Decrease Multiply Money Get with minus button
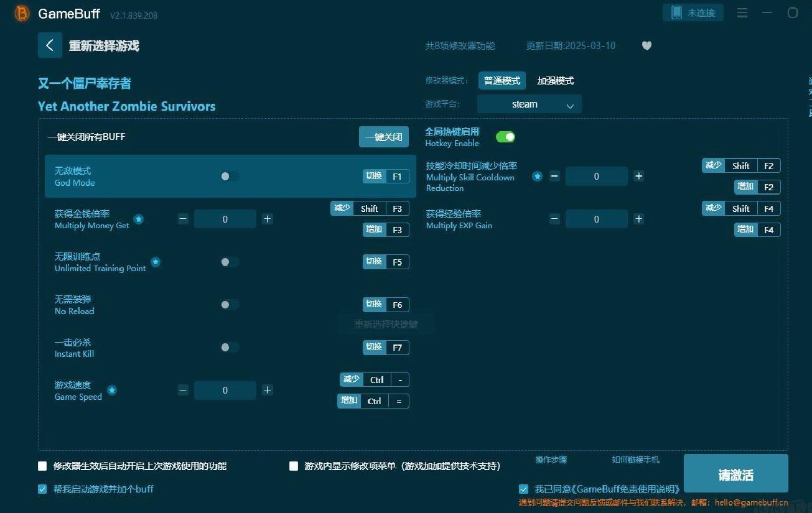The height and width of the screenshot is (513, 812). pyautogui.click(x=183, y=219)
